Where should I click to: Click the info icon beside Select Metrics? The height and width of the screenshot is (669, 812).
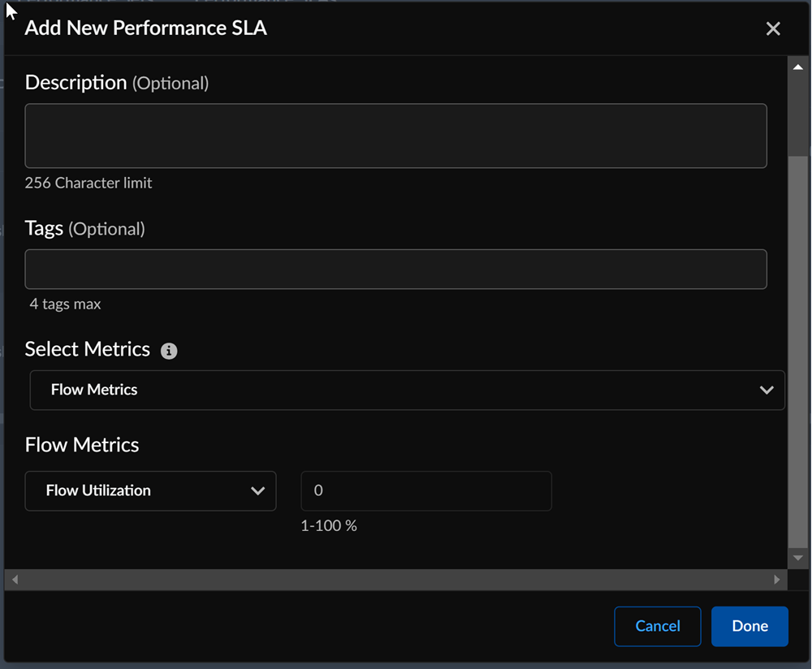[x=169, y=351]
